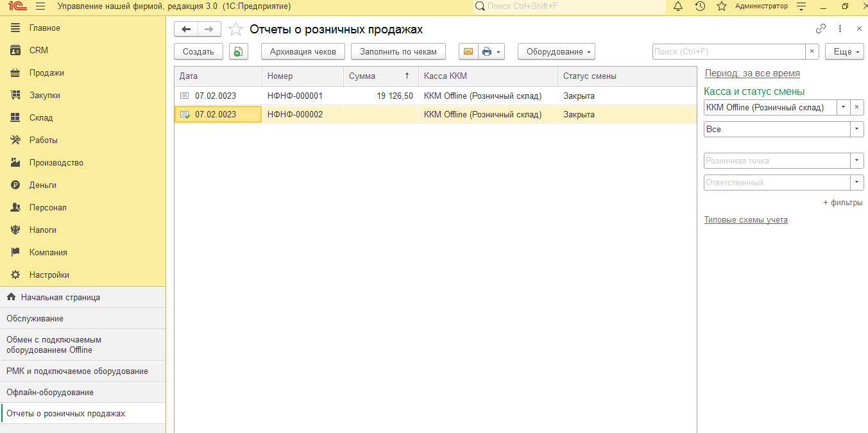Open the history clock icon

(700, 6)
